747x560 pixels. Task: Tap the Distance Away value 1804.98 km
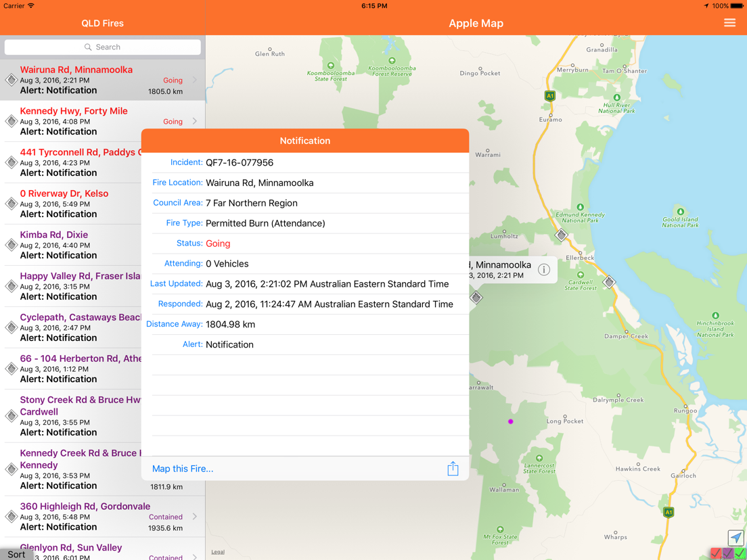pos(230,324)
